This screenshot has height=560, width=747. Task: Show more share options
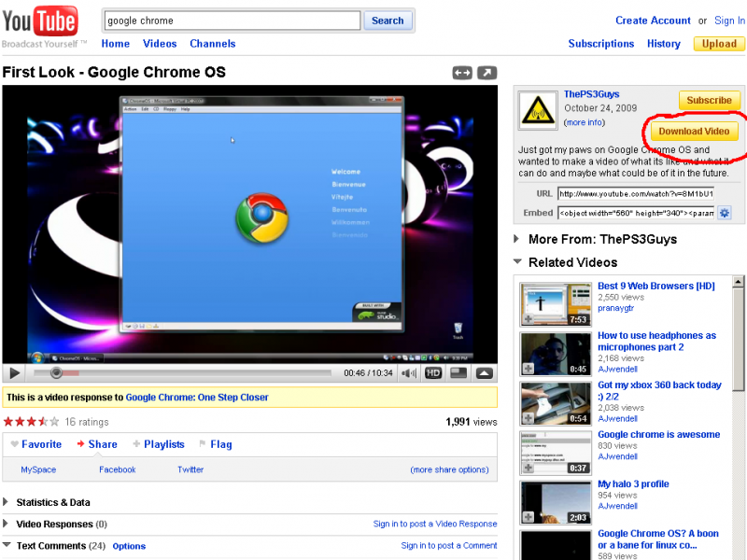pos(449,469)
